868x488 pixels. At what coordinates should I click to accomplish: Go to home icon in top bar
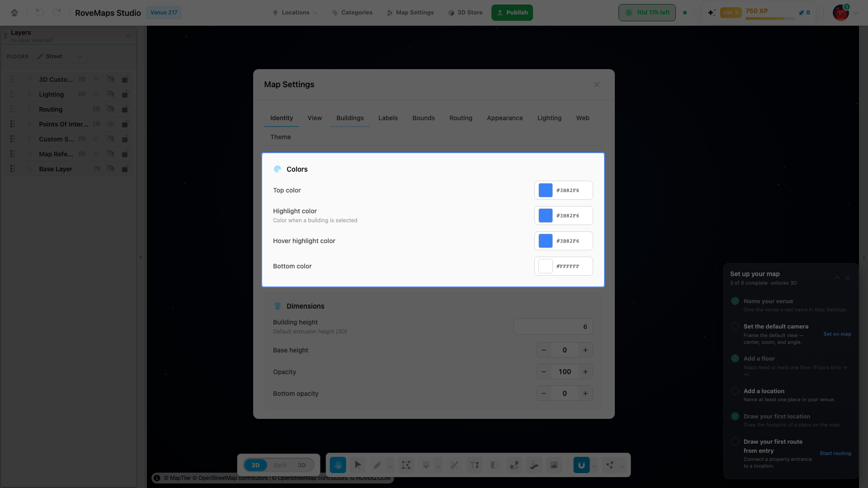coord(14,13)
